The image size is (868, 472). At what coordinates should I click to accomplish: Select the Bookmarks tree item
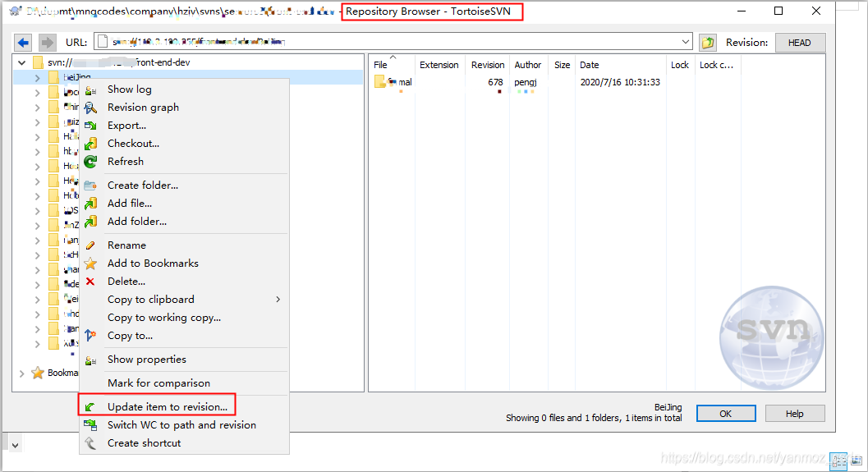pyautogui.click(x=62, y=373)
